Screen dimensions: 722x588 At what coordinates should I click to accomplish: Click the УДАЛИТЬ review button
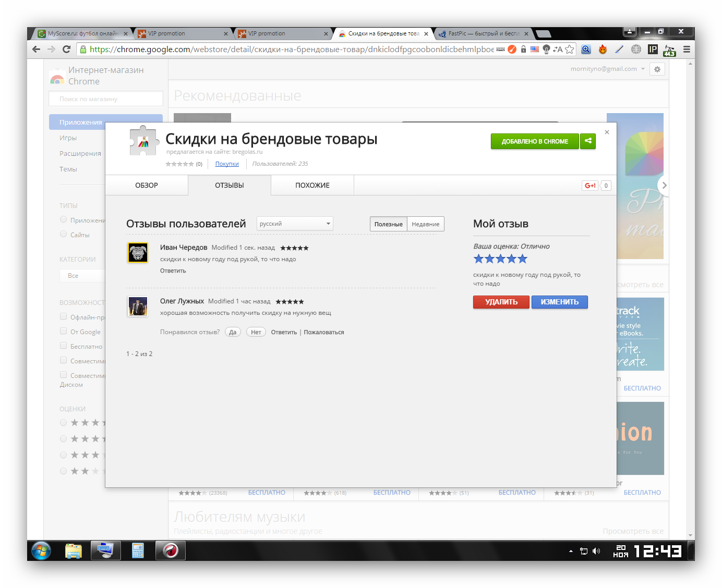(x=501, y=302)
